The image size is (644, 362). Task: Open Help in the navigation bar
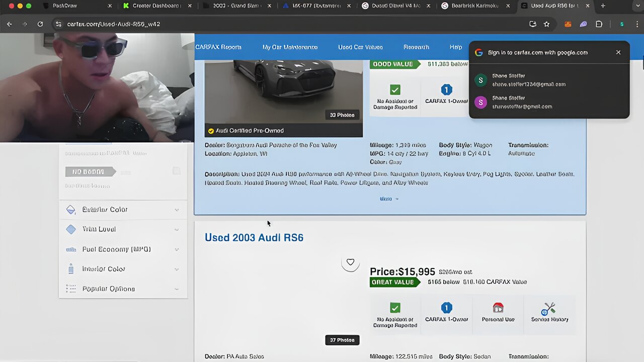tap(456, 47)
